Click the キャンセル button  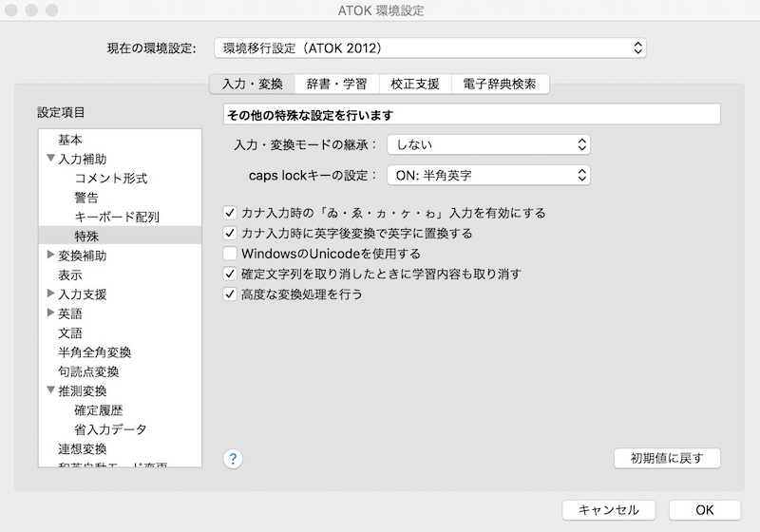pos(609,510)
